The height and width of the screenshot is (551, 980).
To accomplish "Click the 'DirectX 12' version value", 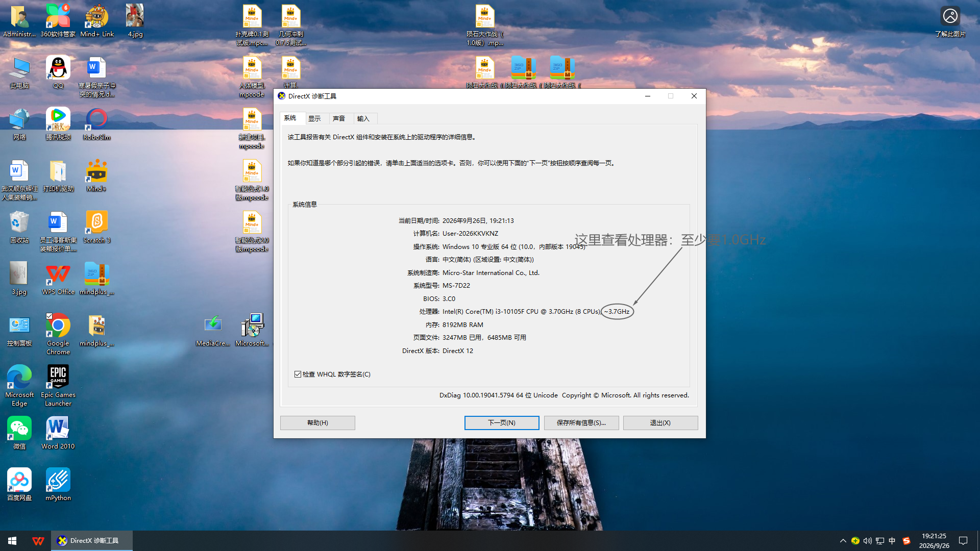I will (x=458, y=350).
